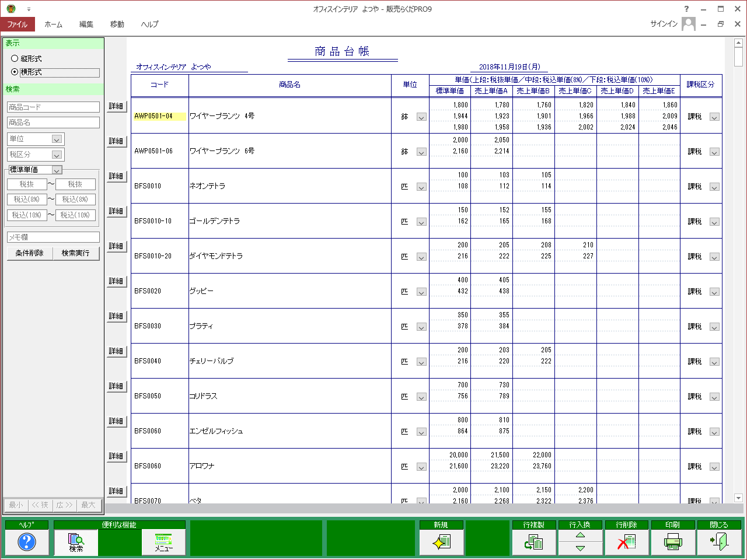
Task: Click the コード column header
Action: click(159, 85)
